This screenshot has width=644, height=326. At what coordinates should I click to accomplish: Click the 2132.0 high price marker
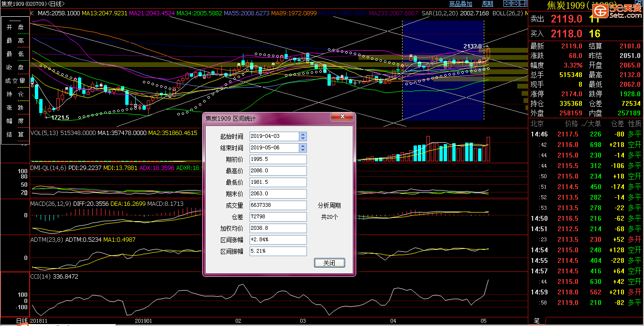point(472,46)
